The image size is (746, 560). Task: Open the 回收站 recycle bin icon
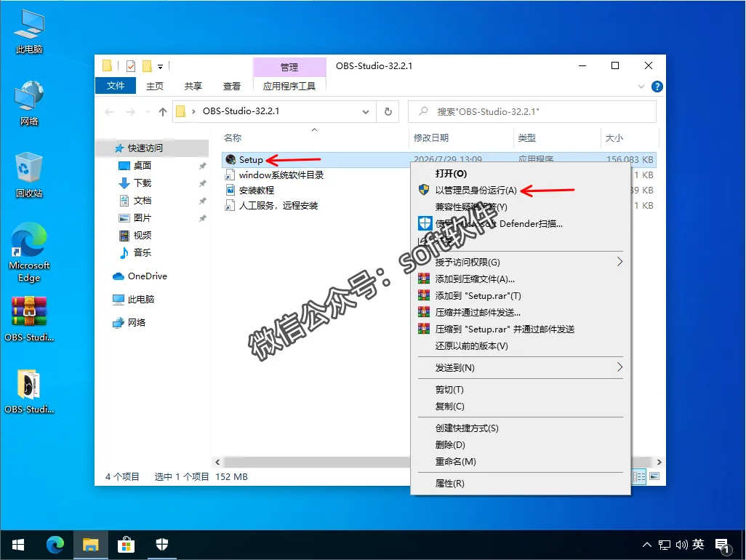(x=29, y=175)
